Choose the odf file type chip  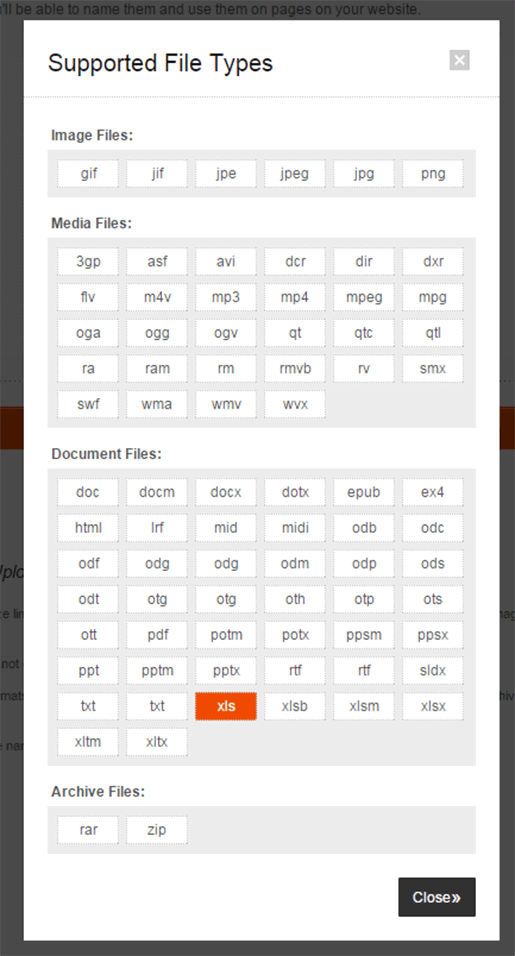pyautogui.click(x=88, y=563)
